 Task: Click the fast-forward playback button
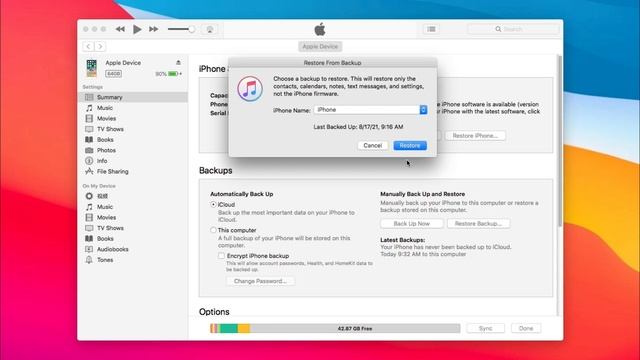click(x=153, y=29)
